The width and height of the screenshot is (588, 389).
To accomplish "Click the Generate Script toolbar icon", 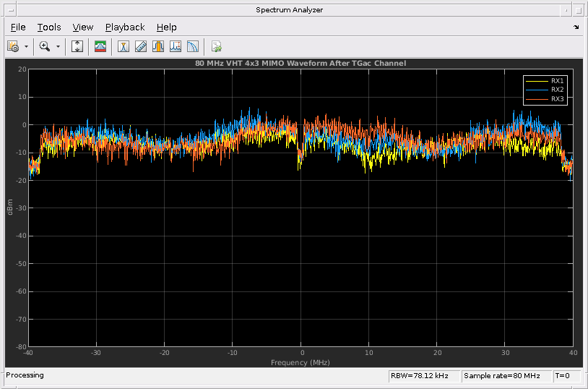I will pos(216,46).
